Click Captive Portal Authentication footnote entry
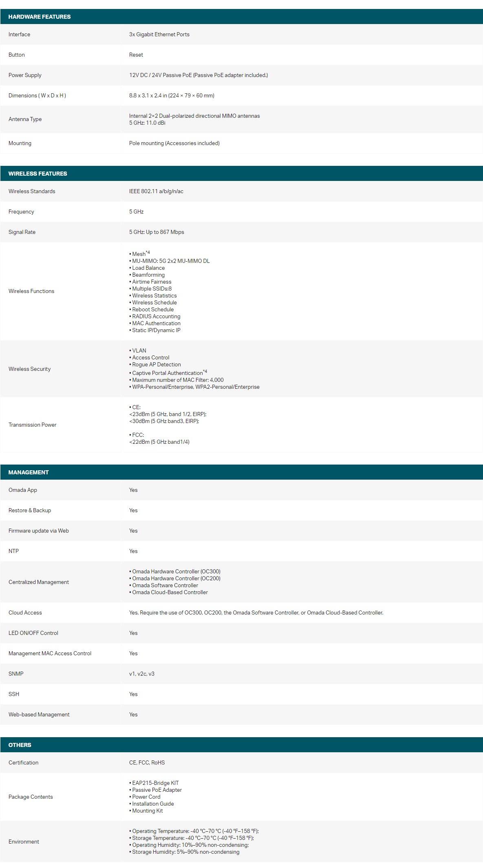483x868 pixels. tap(168, 372)
